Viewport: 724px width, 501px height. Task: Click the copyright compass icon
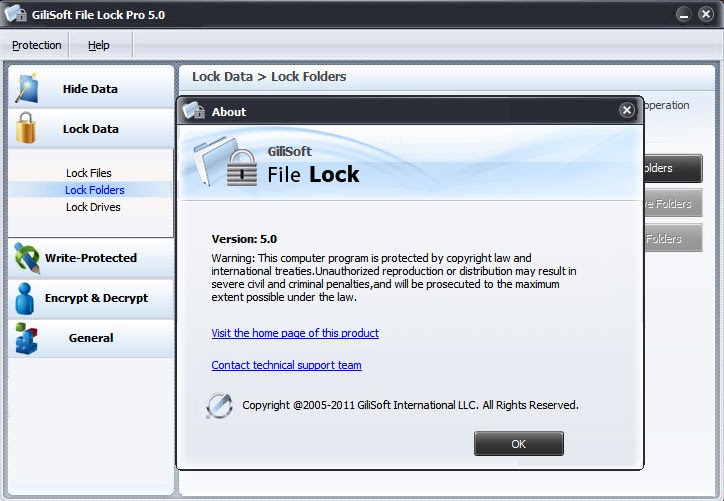point(219,406)
